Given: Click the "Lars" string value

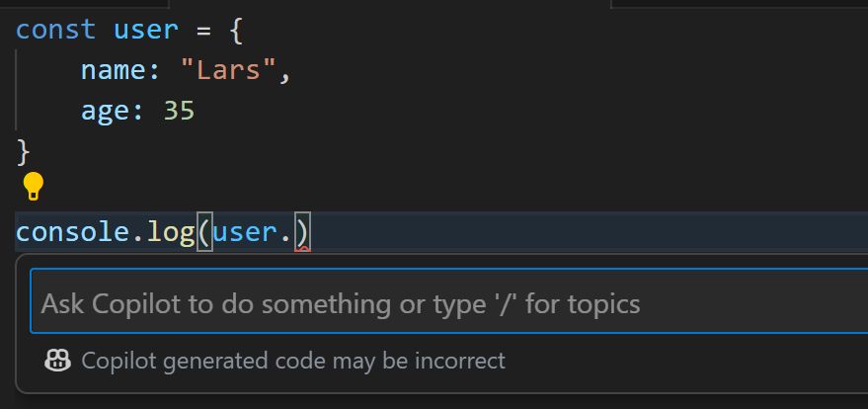Looking at the screenshot, I should pos(229,70).
